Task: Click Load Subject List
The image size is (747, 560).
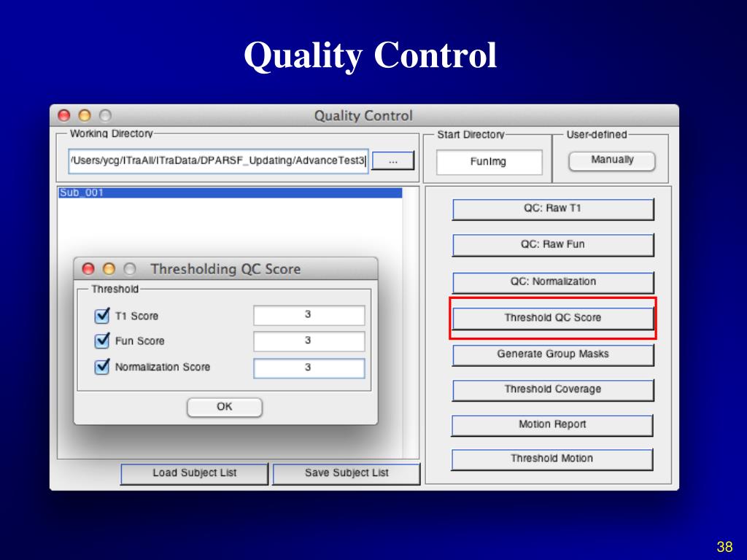Action: [194, 474]
